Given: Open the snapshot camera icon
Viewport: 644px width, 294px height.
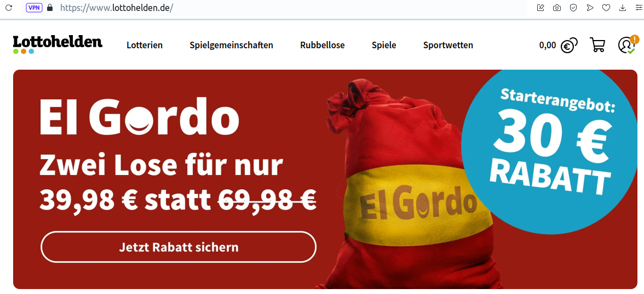Looking at the screenshot, I should click(x=557, y=8).
